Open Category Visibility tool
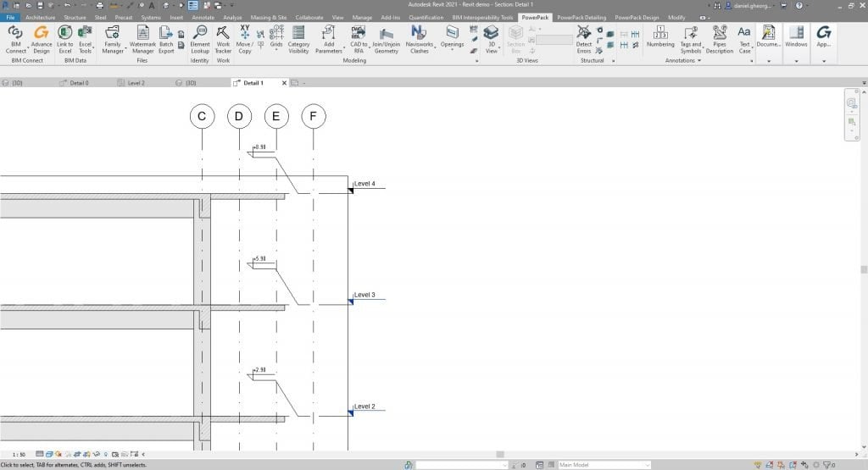The height and width of the screenshot is (470, 868). pyautogui.click(x=298, y=39)
